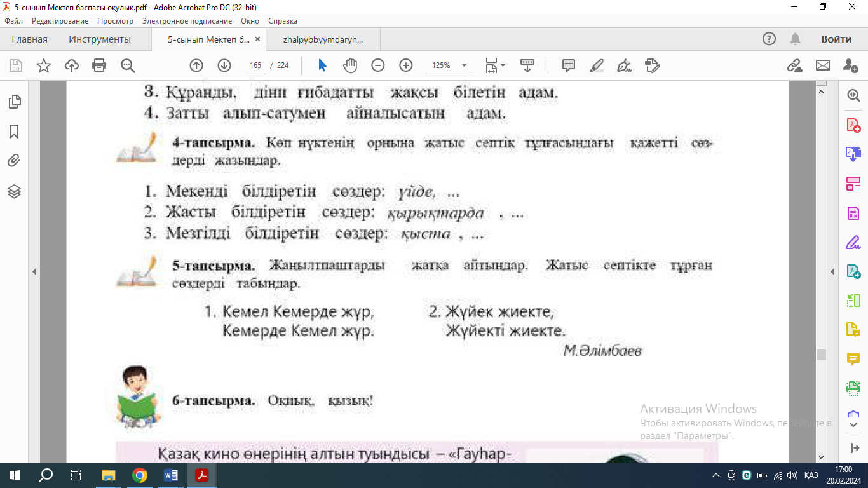Open the Файл menu
Screen dimensions: 868x488
(x=13, y=21)
